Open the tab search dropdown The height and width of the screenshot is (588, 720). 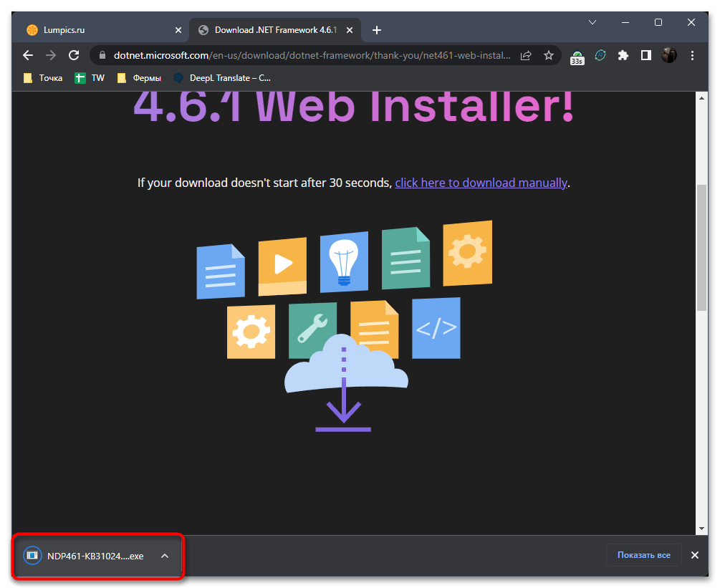pyautogui.click(x=592, y=22)
